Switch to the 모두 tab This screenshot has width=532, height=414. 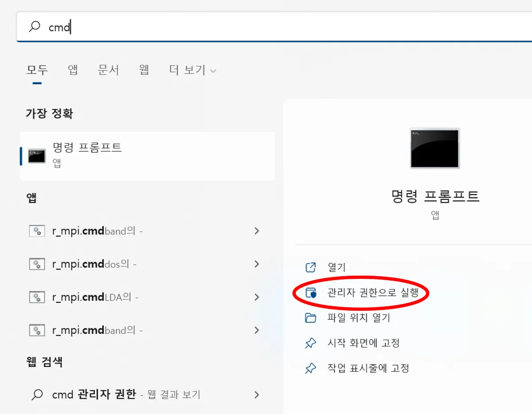[x=37, y=70]
